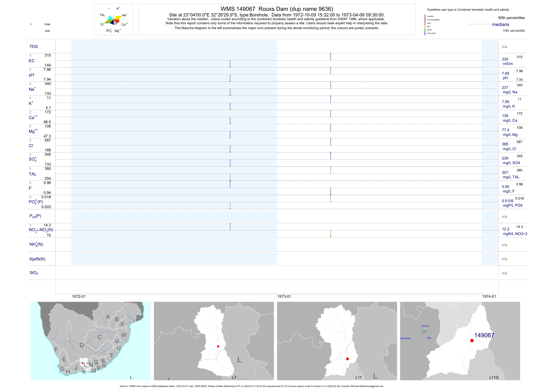
Task: Click red site dot in L11 map
Action: [347, 359]
